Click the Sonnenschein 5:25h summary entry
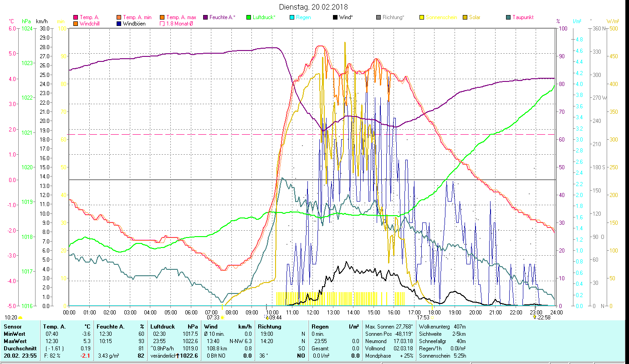The image size is (629, 364). (x=442, y=355)
